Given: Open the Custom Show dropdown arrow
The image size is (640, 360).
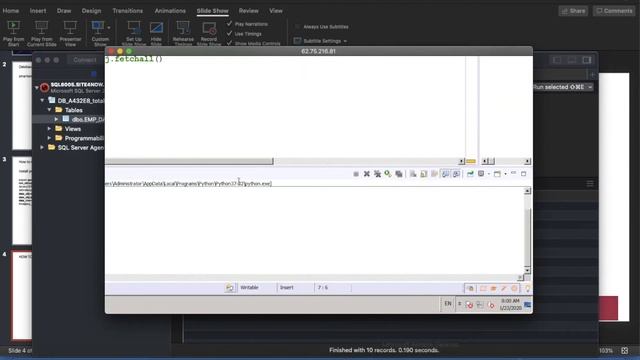Looking at the screenshot, I should [x=109, y=28].
